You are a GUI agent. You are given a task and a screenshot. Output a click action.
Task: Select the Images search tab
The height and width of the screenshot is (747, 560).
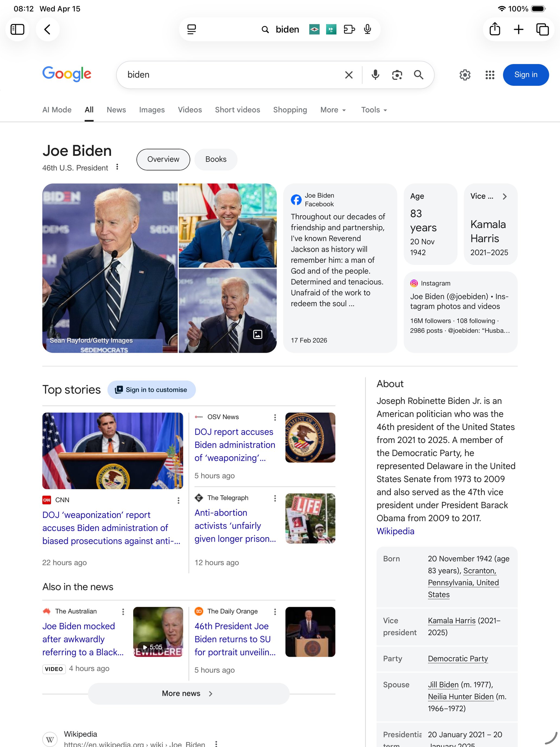pos(152,110)
